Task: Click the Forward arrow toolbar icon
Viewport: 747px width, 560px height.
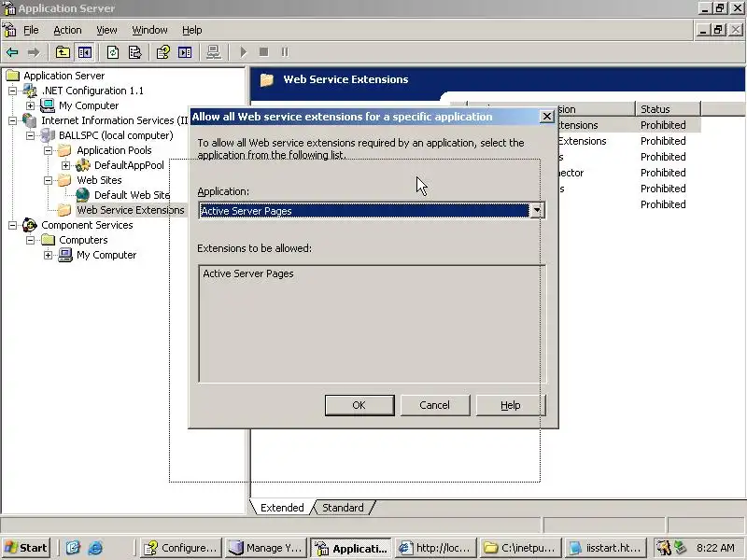Action: point(34,52)
